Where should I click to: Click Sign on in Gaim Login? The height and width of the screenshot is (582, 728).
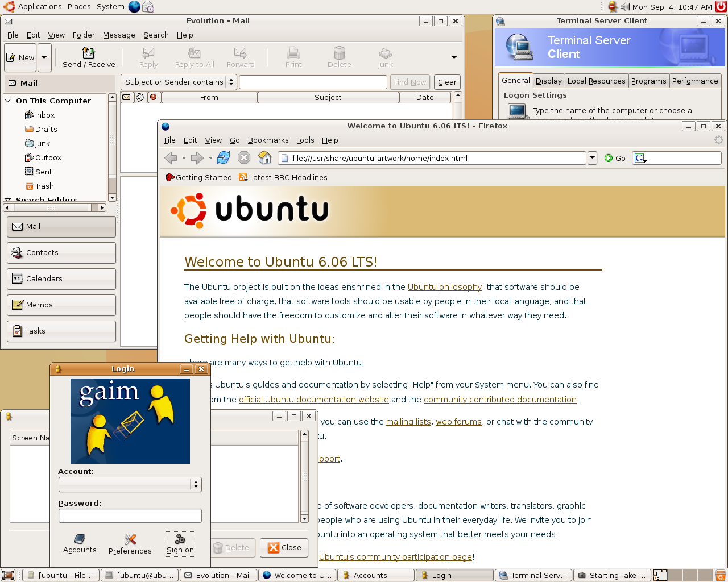pyautogui.click(x=180, y=544)
